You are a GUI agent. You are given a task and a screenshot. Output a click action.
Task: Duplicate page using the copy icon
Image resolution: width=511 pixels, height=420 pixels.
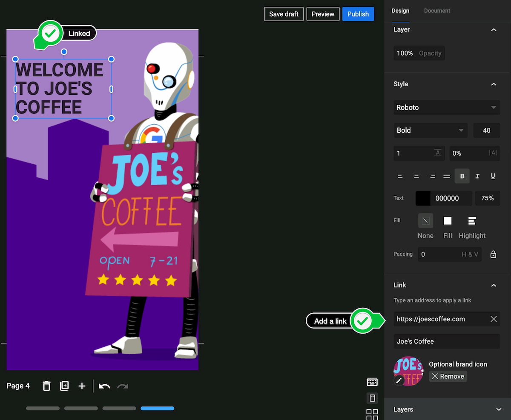[x=64, y=386]
